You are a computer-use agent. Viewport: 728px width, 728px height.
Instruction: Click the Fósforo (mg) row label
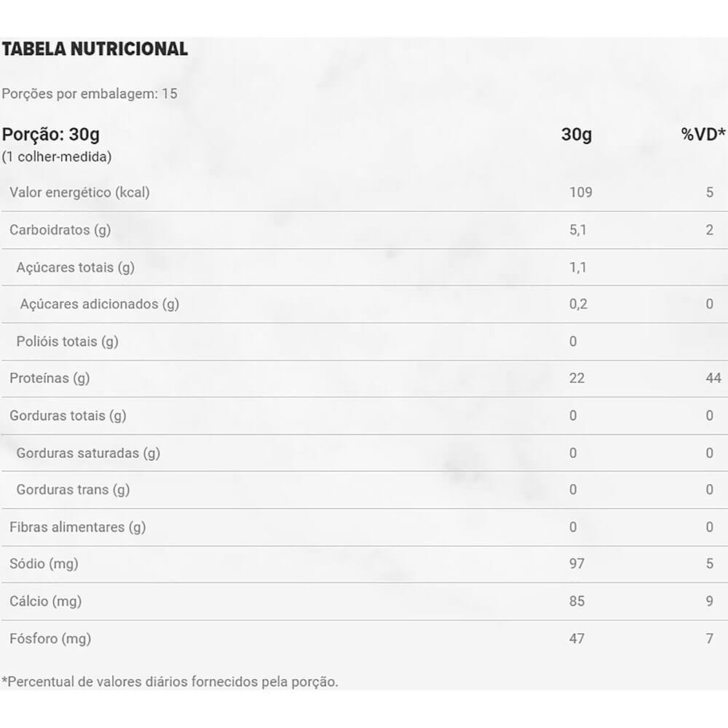[50, 639]
